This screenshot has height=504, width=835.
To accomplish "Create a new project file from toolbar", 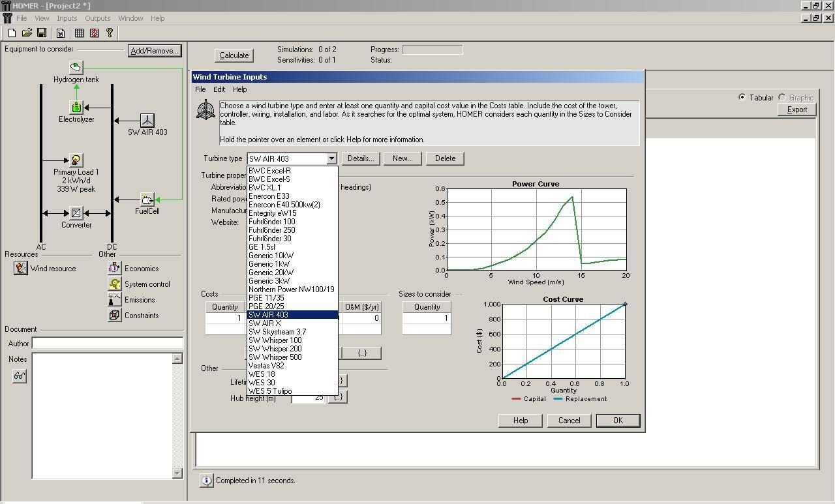I will pyautogui.click(x=12, y=33).
